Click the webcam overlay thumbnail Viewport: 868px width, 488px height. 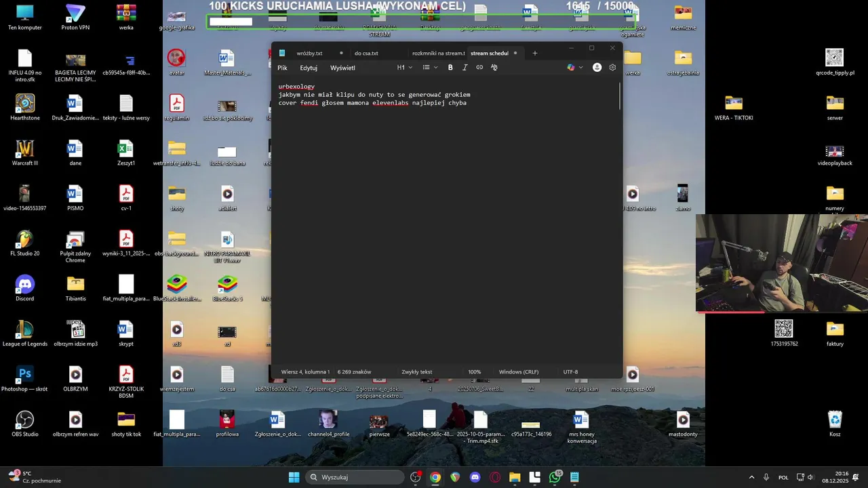[782, 264]
